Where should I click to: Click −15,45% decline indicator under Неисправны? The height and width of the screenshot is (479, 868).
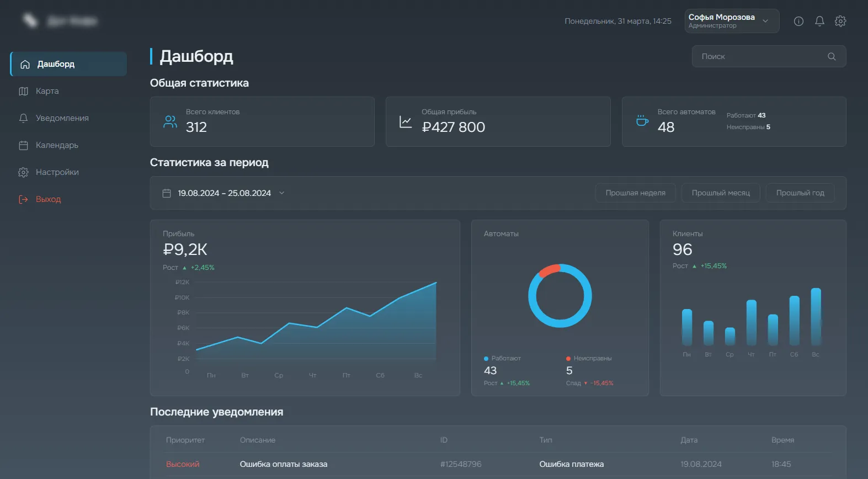coord(602,383)
